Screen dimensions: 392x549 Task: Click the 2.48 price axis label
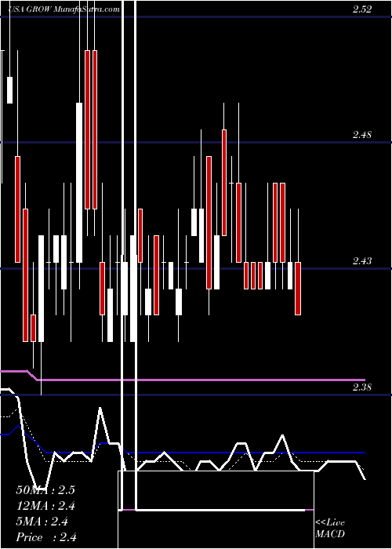[362, 135]
